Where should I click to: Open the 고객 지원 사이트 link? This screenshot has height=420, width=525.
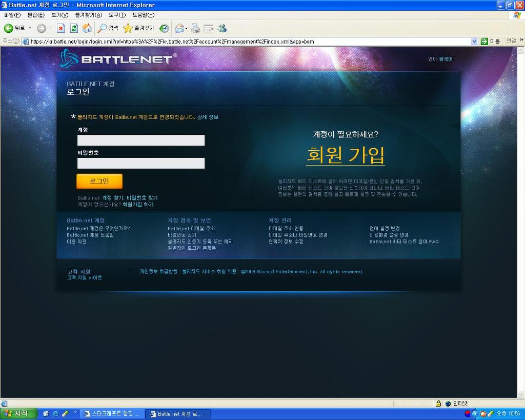pos(85,277)
